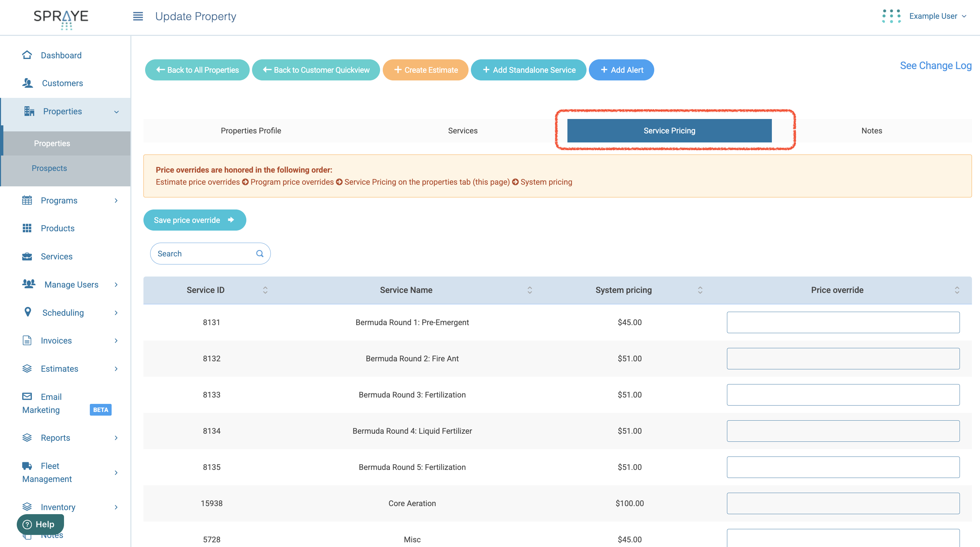Image resolution: width=980 pixels, height=547 pixels.
Task: Click the search magnifier icon
Action: [260, 254]
